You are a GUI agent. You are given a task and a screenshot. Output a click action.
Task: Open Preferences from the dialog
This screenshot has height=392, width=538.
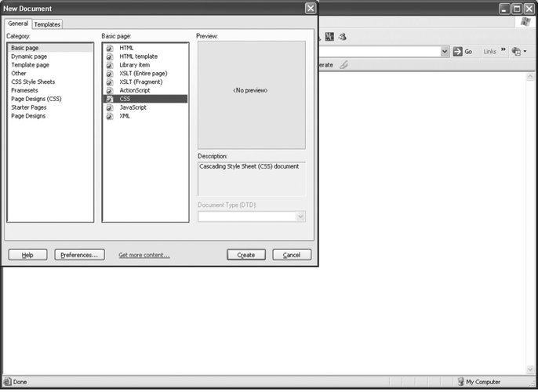tap(80, 255)
